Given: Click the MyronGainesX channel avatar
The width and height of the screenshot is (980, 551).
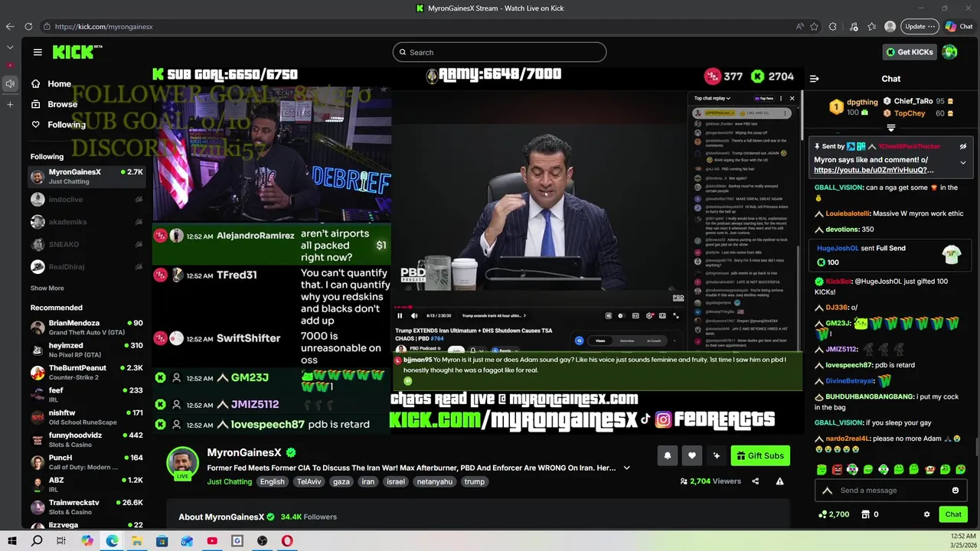Looking at the screenshot, I should pos(183,463).
